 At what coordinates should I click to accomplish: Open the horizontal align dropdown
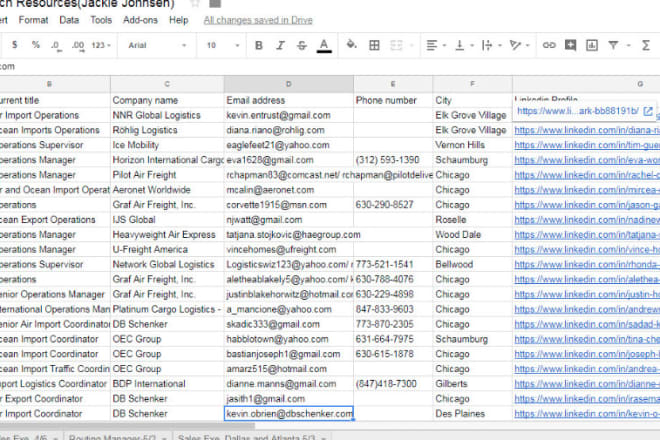tap(436, 45)
